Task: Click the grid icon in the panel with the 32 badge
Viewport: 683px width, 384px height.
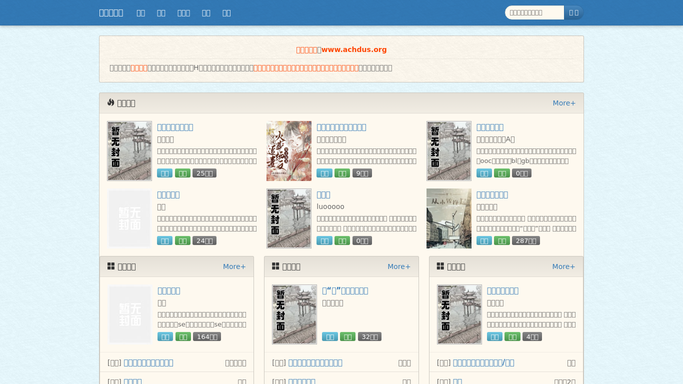Action: click(276, 266)
